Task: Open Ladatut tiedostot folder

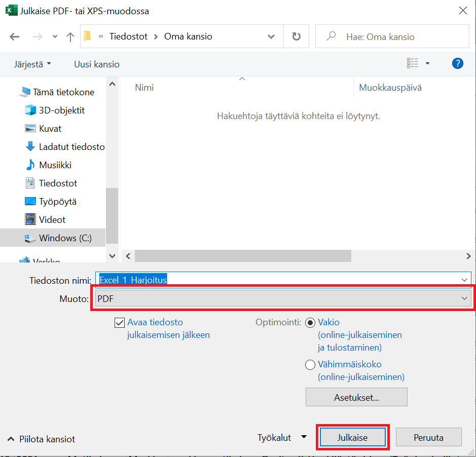Action: pyautogui.click(x=72, y=147)
